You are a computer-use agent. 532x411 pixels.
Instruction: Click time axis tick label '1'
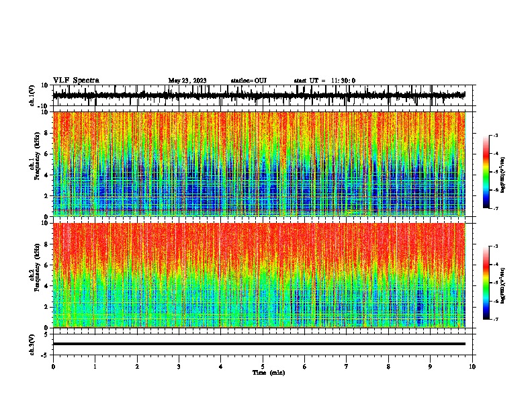click(x=95, y=367)
